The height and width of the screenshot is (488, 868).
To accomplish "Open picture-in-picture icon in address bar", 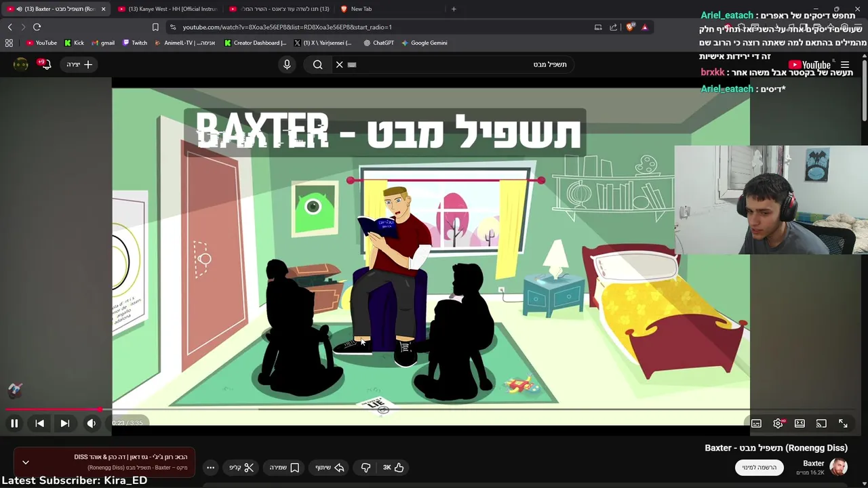I will 598,27.
